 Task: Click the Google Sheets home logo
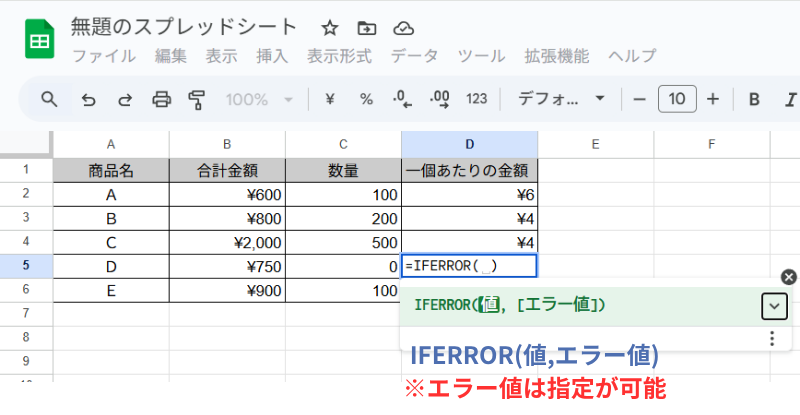(40, 41)
